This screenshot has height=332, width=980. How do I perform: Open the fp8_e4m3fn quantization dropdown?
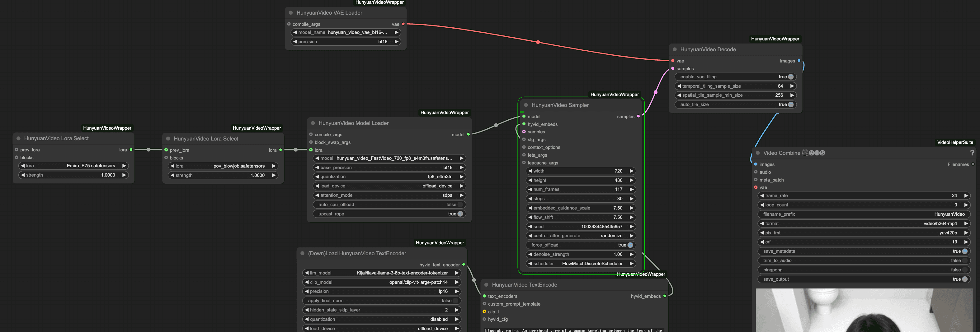(x=389, y=177)
